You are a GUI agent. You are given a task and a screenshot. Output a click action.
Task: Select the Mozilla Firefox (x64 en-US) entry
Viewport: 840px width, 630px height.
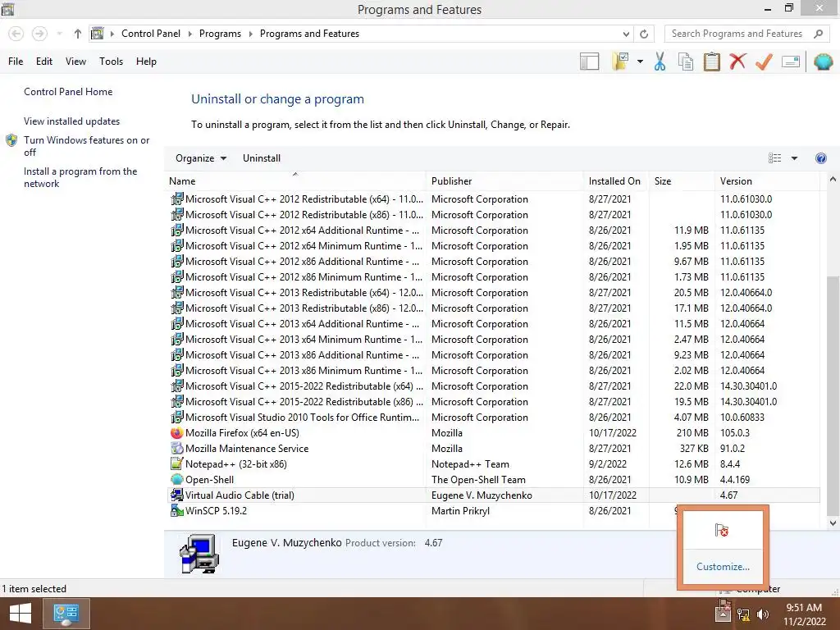pos(492,433)
